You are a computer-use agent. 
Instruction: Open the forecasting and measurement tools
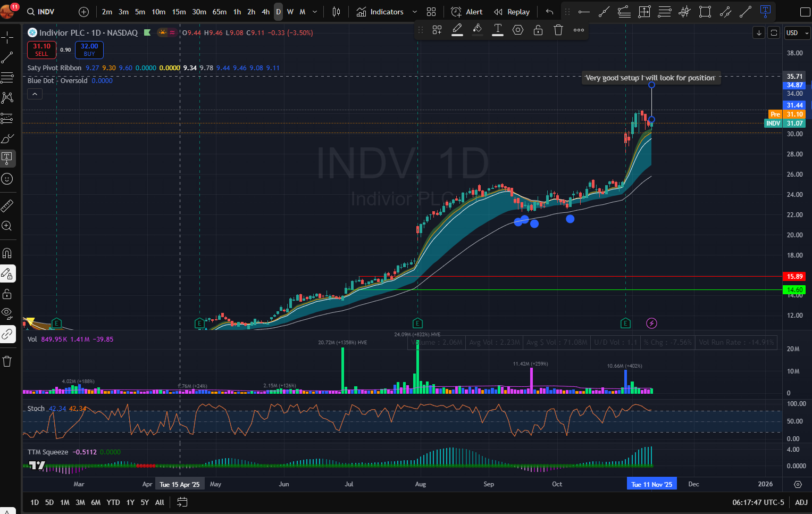7,118
